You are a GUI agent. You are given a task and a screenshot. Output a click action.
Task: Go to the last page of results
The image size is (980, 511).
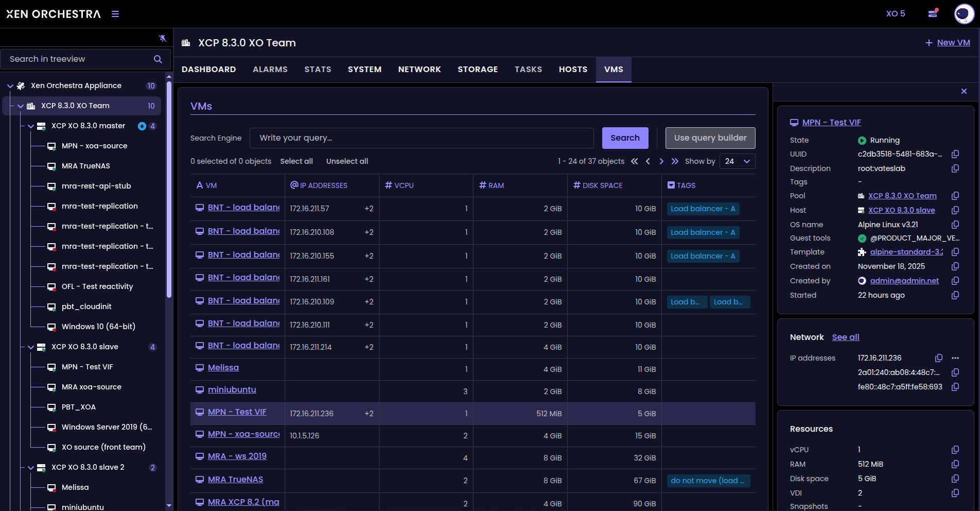(675, 161)
